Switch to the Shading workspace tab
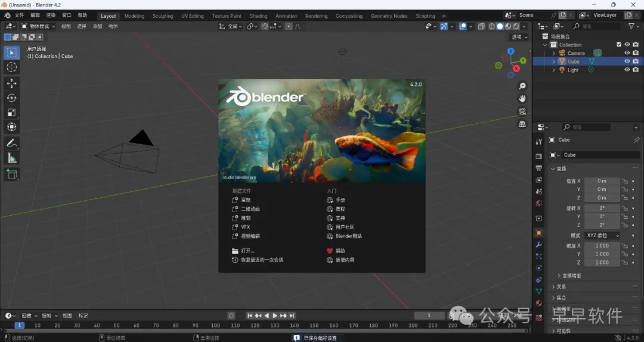 [258, 16]
